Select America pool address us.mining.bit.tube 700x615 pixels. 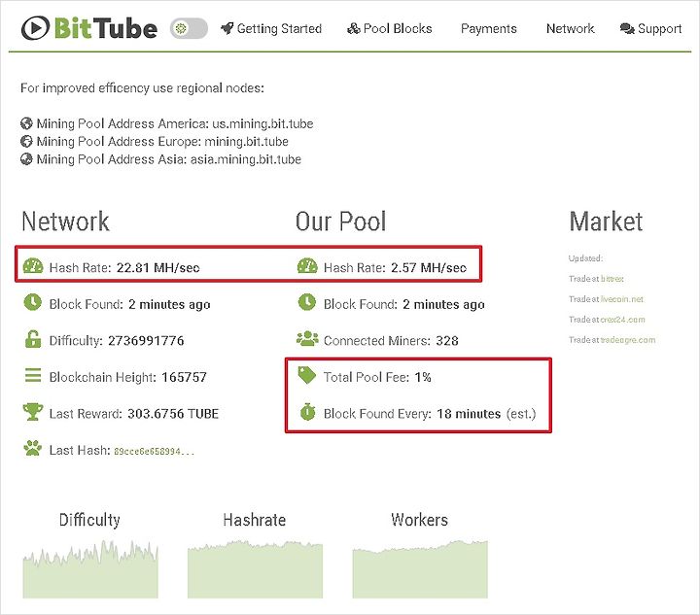(x=262, y=123)
